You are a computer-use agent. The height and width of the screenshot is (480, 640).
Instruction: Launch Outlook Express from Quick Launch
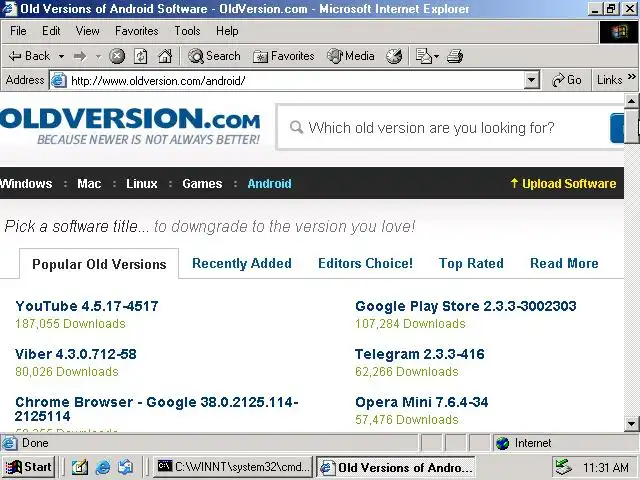126,467
